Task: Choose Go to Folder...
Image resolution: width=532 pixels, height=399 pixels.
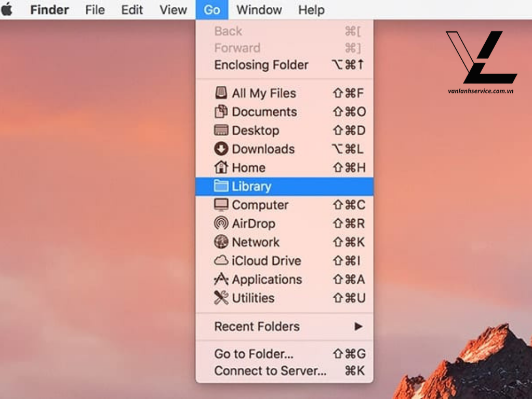Action: pyautogui.click(x=252, y=354)
